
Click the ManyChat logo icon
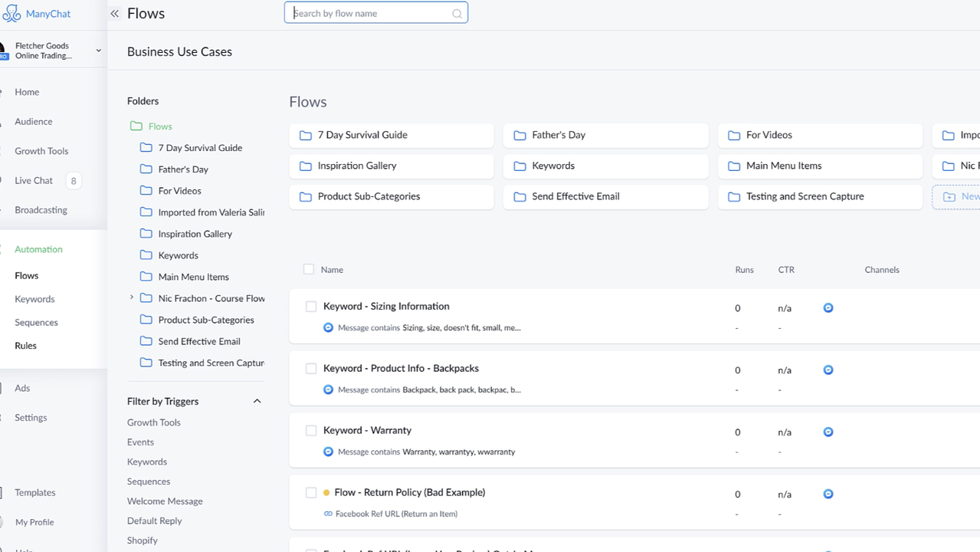pyautogui.click(x=11, y=14)
